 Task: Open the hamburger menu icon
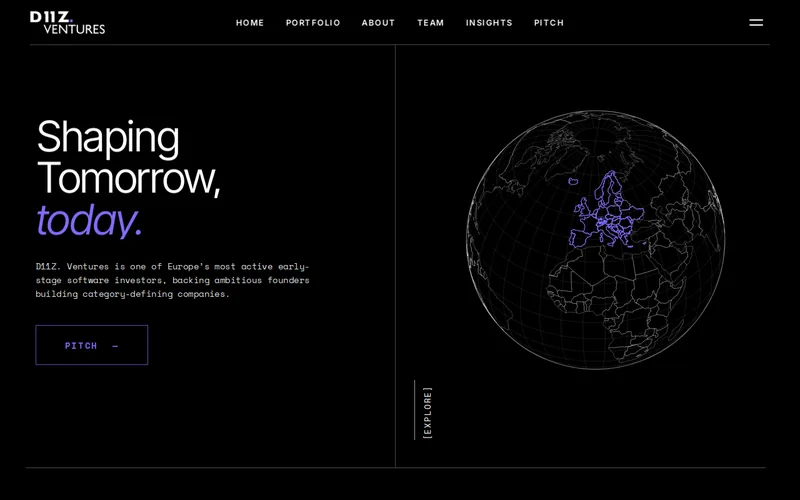click(756, 22)
